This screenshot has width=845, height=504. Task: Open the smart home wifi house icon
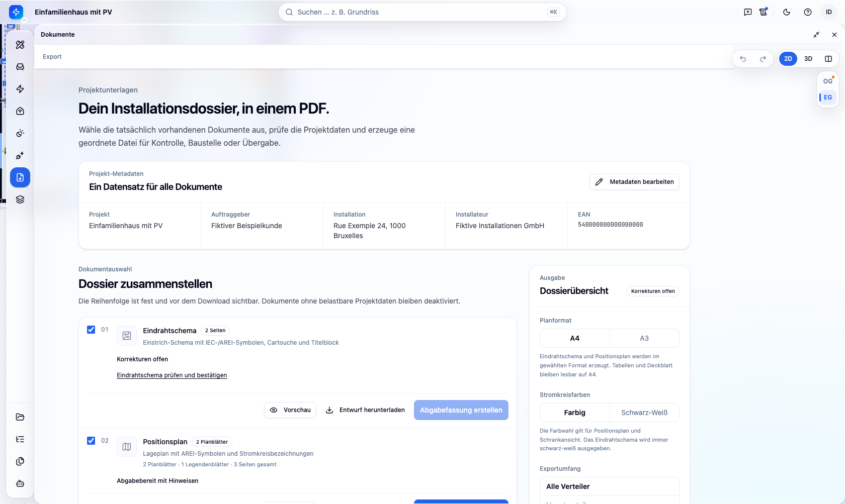point(20,111)
